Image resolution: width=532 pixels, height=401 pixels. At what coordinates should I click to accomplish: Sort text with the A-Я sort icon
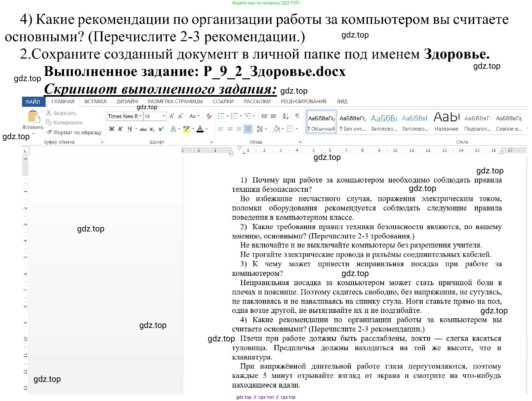point(285,116)
